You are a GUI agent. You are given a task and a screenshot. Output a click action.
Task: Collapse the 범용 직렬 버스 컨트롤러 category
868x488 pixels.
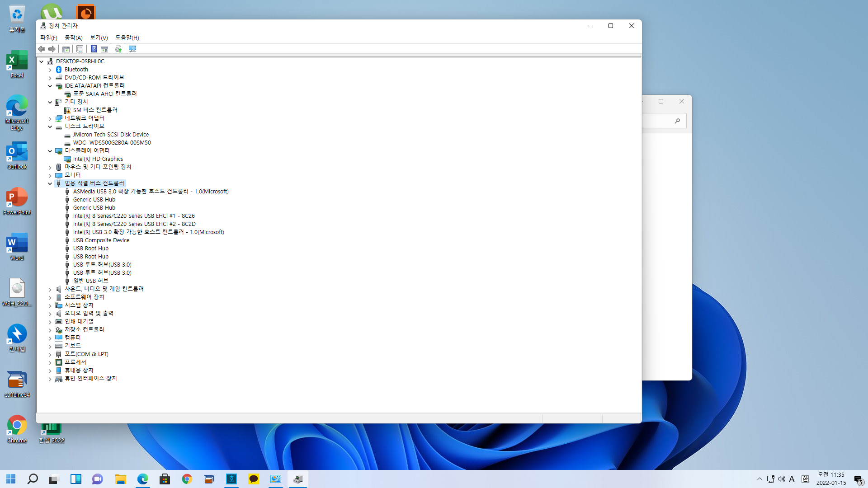click(x=50, y=183)
